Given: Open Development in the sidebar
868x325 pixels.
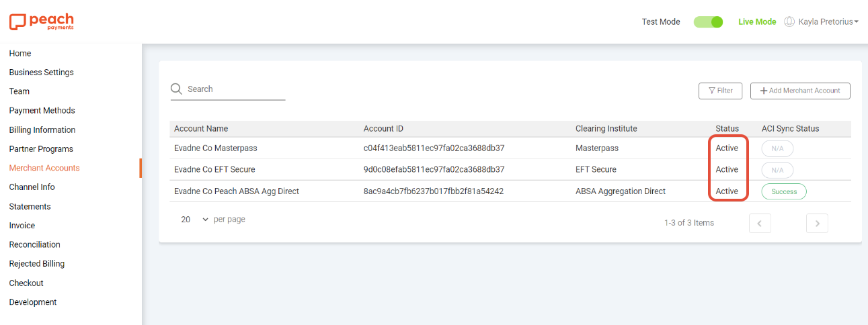Looking at the screenshot, I should tap(33, 302).
